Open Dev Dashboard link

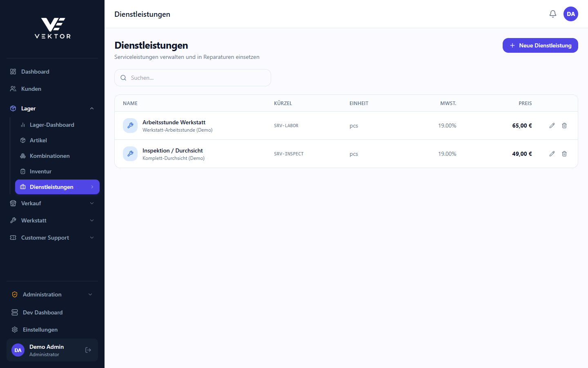pyautogui.click(x=52, y=312)
